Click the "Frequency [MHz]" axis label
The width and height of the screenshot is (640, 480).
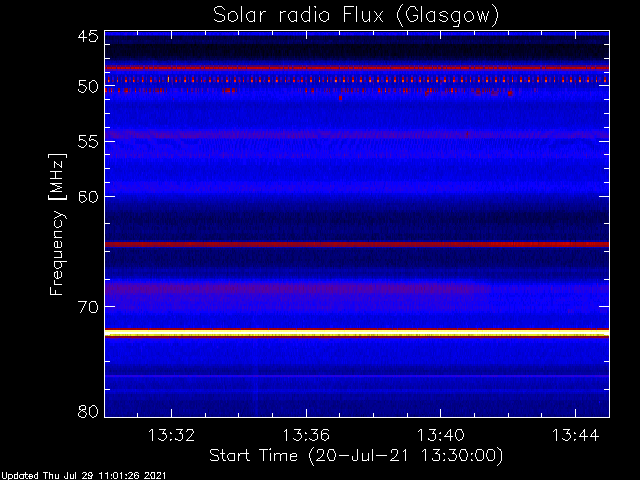pyautogui.click(x=57, y=224)
